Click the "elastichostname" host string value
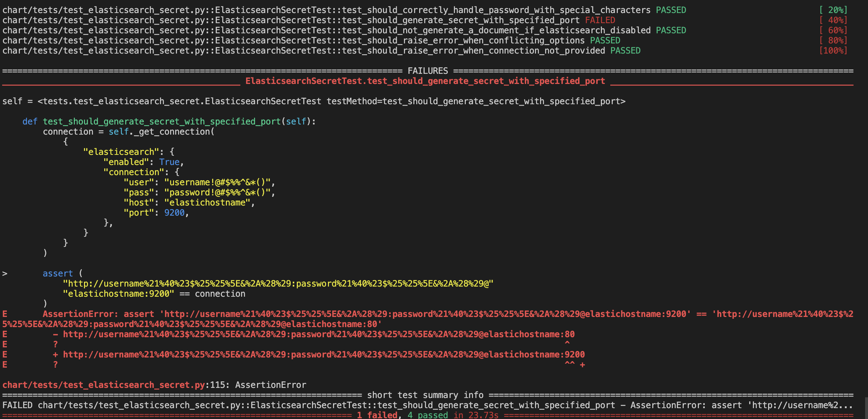This screenshot has height=419, width=868. coord(207,203)
